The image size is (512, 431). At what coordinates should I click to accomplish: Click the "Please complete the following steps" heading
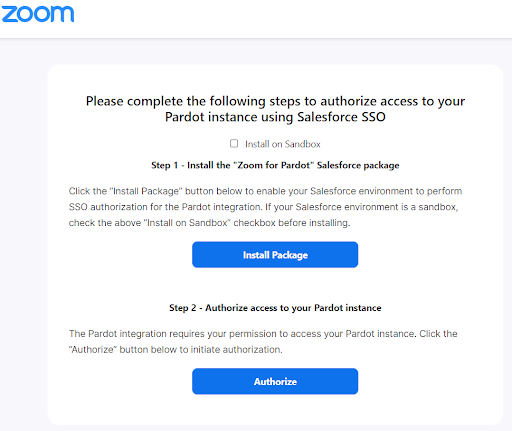point(275,109)
